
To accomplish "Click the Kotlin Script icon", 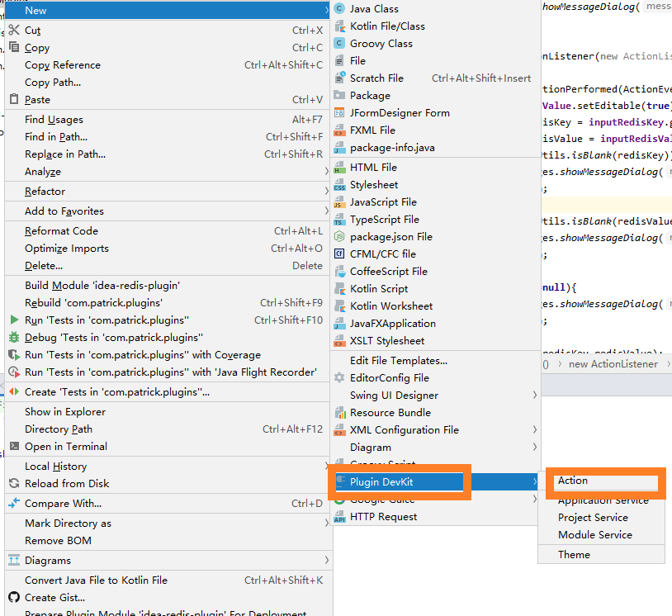I will point(339,288).
